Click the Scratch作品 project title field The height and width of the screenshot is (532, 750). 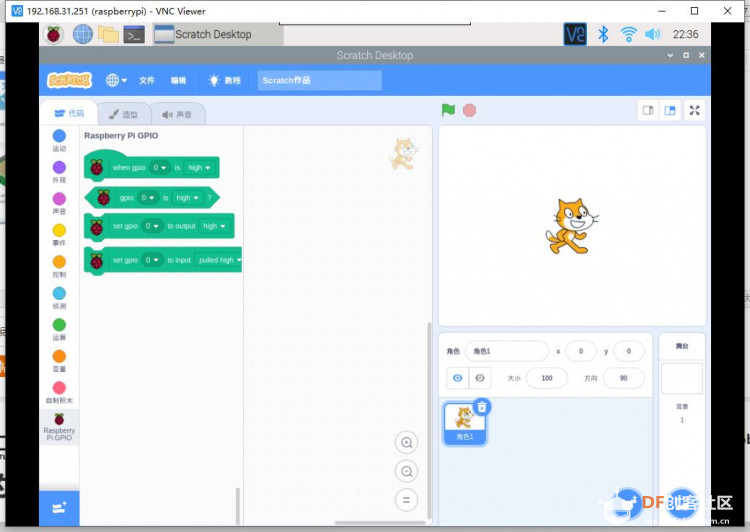pos(319,80)
